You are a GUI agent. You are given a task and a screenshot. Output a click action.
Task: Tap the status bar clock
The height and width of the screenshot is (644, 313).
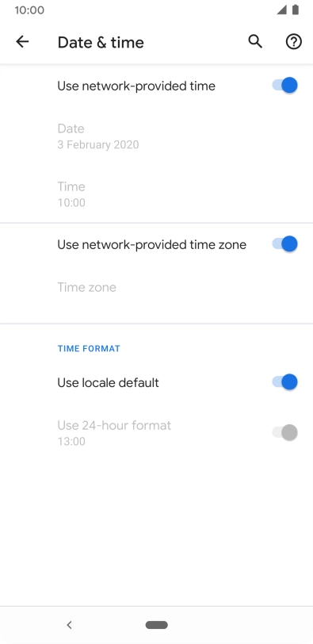pos(29,10)
